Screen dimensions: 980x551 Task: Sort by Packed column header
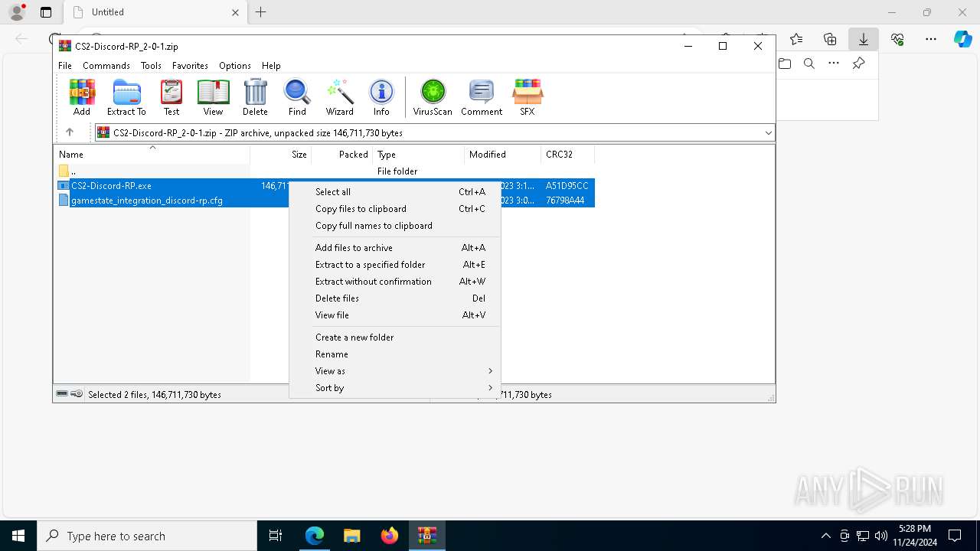click(x=341, y=154)
